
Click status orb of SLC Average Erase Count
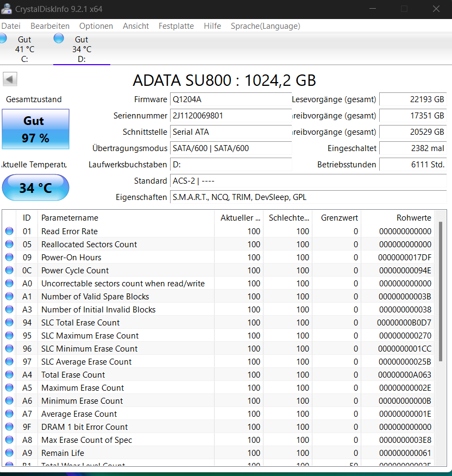tap(9, 361)
